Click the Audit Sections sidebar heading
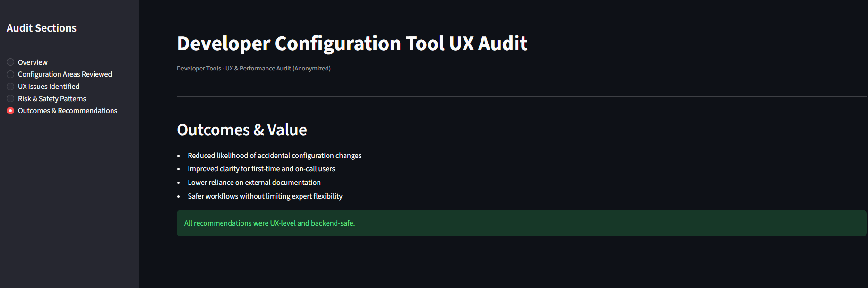 click(42, 28)
